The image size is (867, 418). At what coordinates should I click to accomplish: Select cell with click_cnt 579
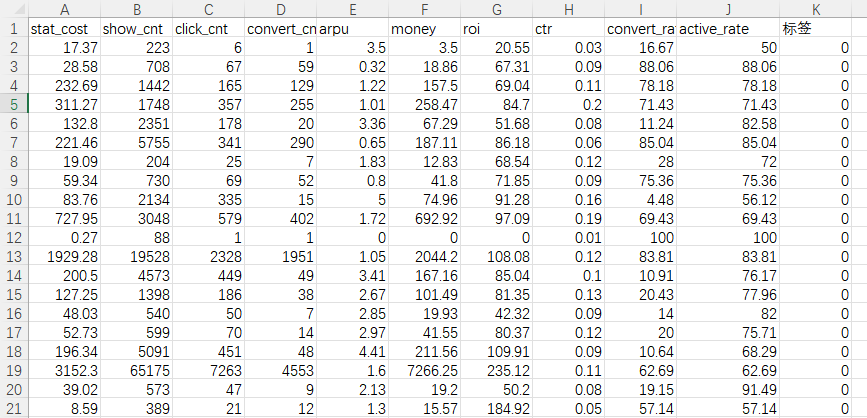point(208,218)
